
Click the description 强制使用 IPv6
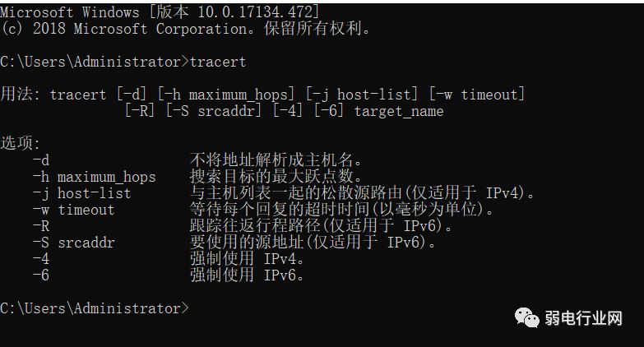tap(248, 275)
